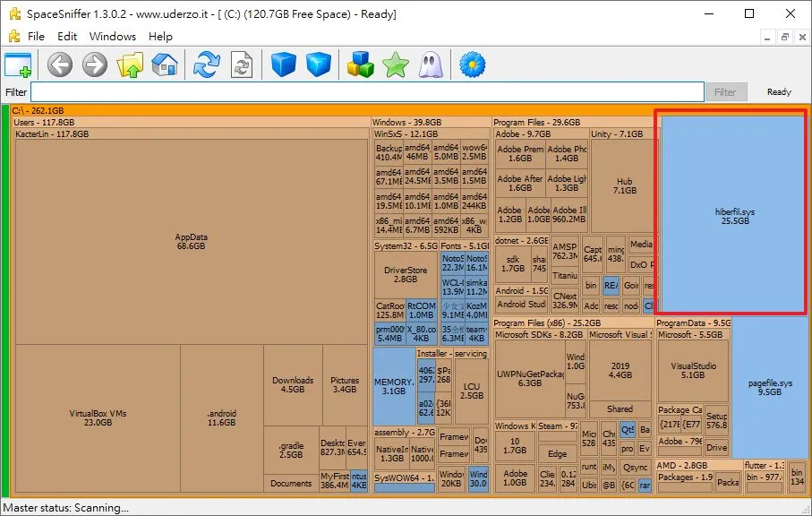812x516 pixels.
Task: Go up to the parent folder level
Action: [130, 65]
